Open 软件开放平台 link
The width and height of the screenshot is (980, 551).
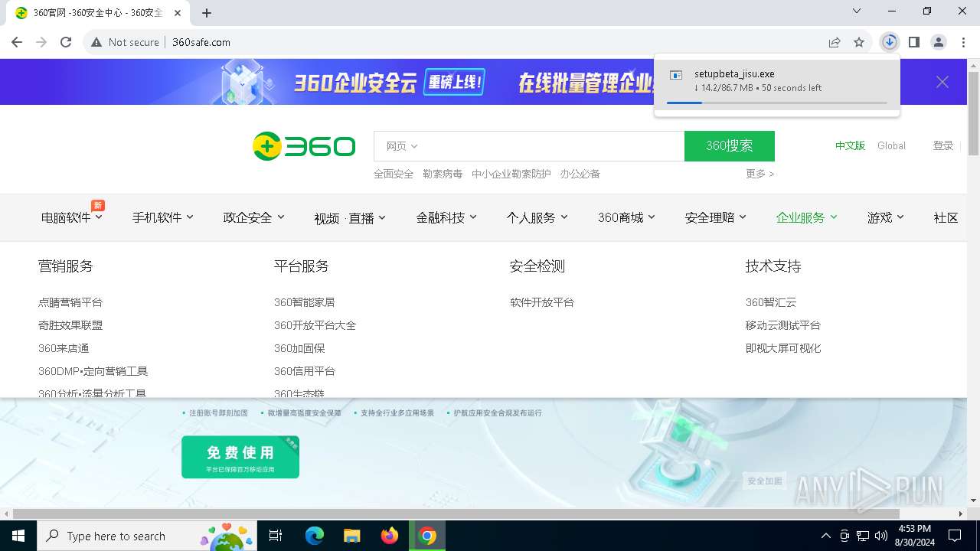pos(542,302)
